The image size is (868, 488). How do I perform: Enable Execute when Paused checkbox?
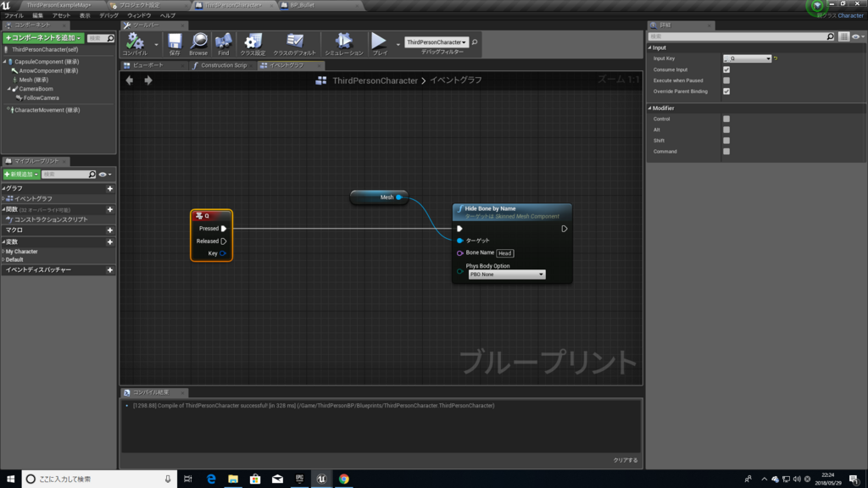tap(726, 80)
